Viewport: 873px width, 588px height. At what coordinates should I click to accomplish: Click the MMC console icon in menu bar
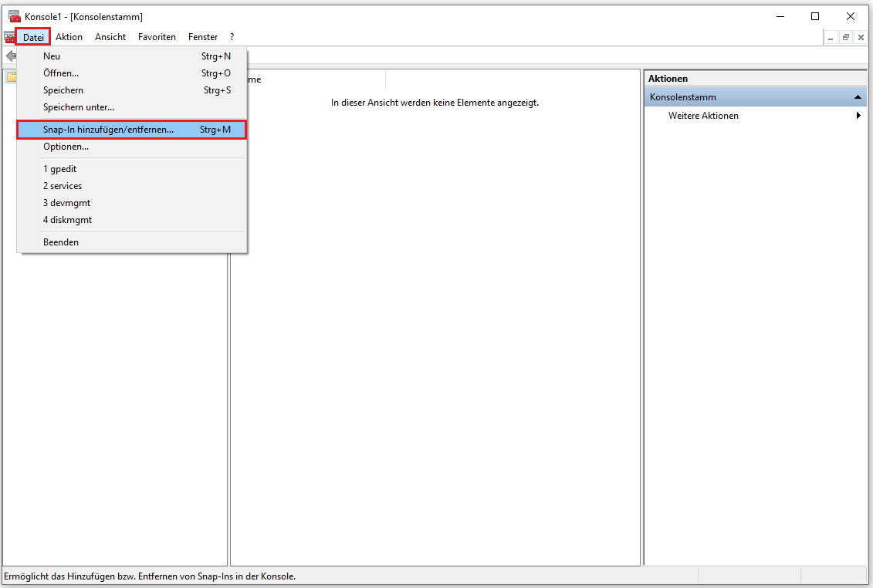pos(9,37)
